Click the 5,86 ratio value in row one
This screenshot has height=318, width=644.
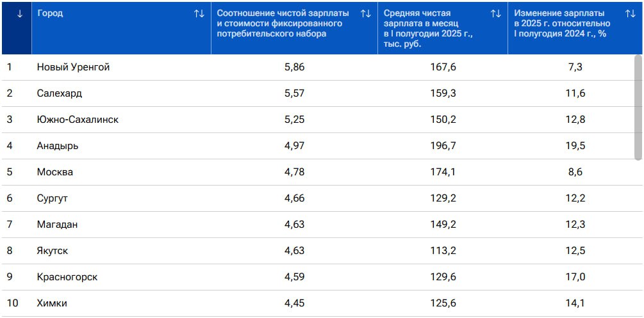click(x=294, y=67)
